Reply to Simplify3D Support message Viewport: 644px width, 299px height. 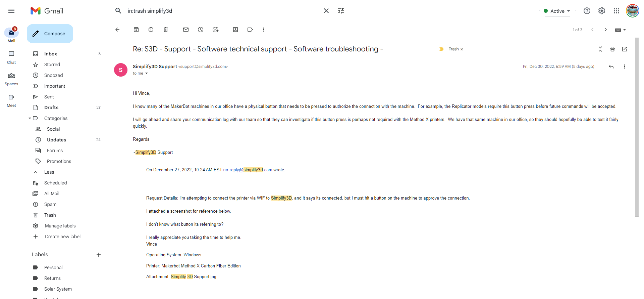point(611,67)
